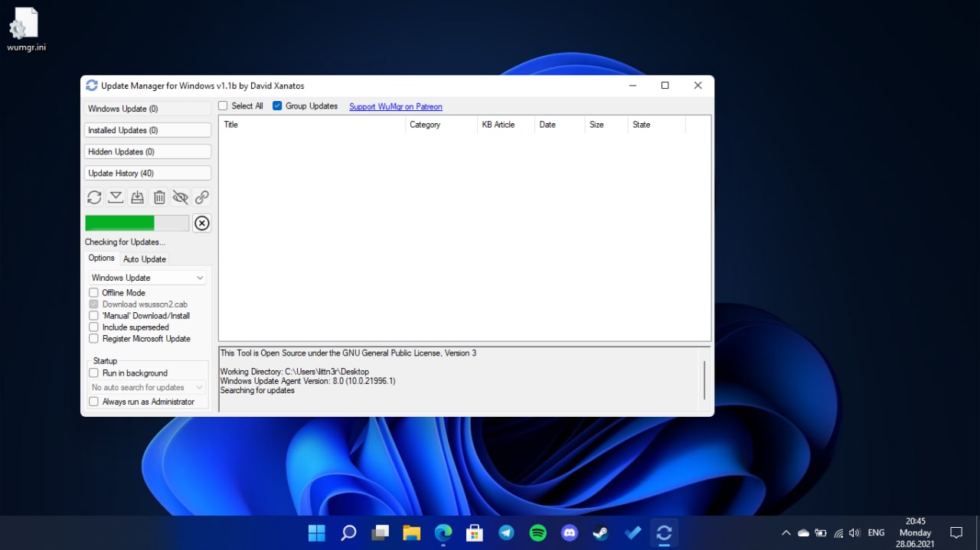The height and width of the screenshot is (550, 980).
Task: Click the GNU General Public License line
Action: [348, 353]
